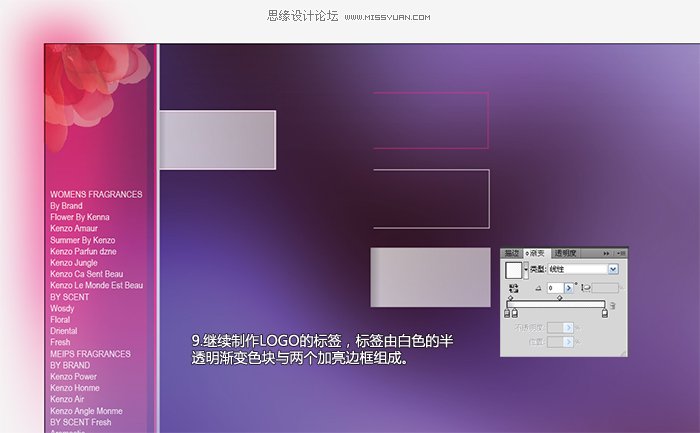
Task: Open the 位置 location dropdown arrow
Action: [x=568, y=342]
